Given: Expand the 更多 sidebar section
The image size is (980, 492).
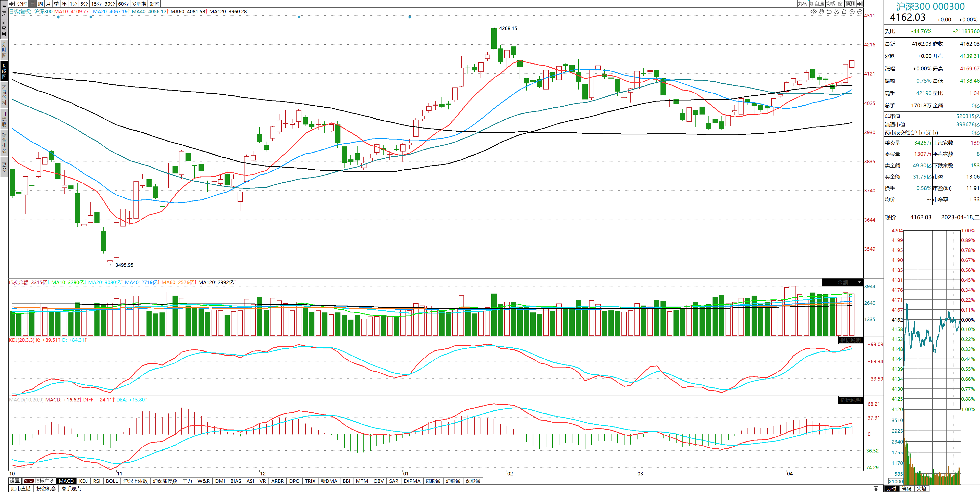Looking at the screenshot, I should [x=4, y=167].
